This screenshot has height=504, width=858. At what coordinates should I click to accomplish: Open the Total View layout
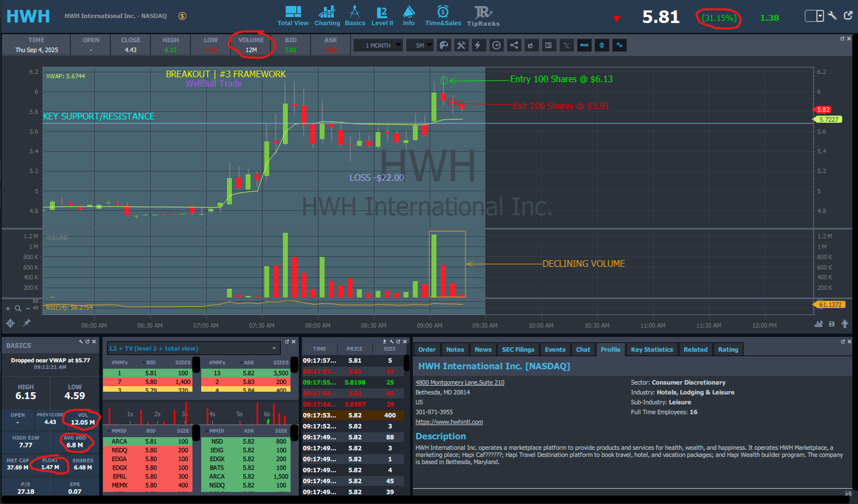tap(293, 15)
